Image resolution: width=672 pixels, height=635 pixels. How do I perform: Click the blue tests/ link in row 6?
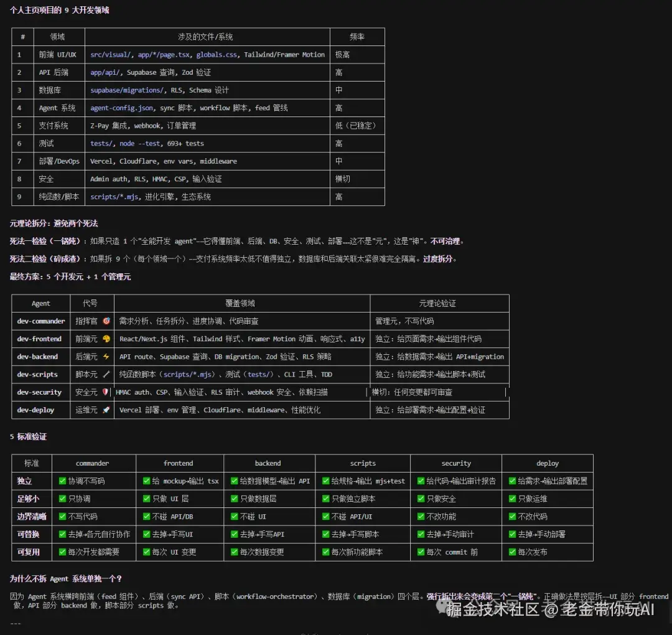point(101,143)
